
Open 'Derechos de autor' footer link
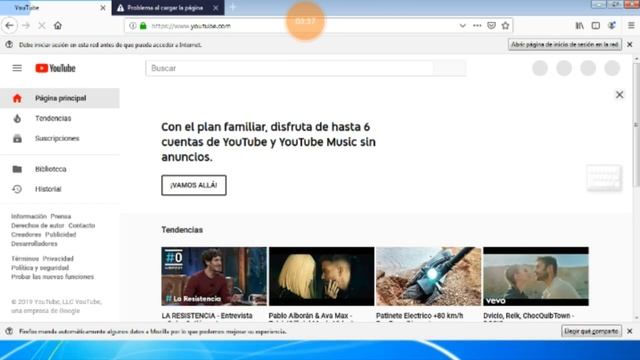pos(38,226)
